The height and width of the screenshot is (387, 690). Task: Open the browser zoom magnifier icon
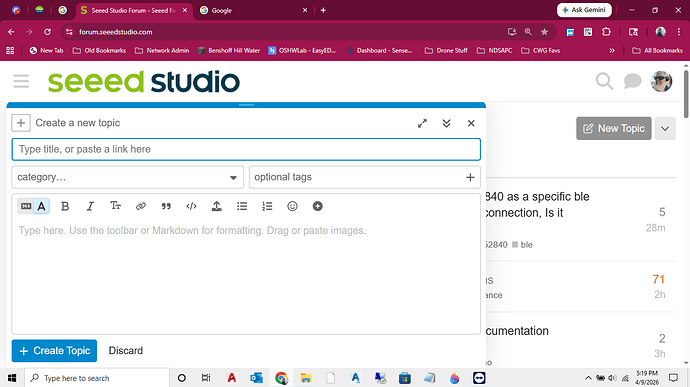(x=528, y=32)
